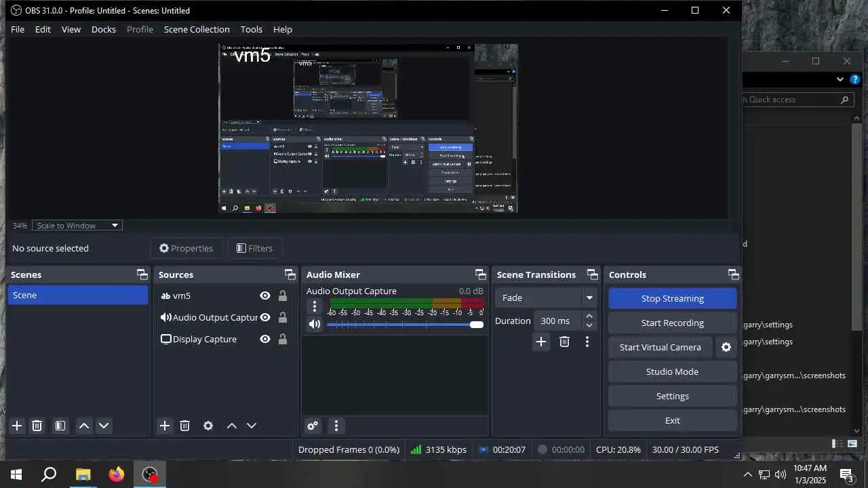Open source Filters button
The image size is (868, 488).
pos(254,248)
